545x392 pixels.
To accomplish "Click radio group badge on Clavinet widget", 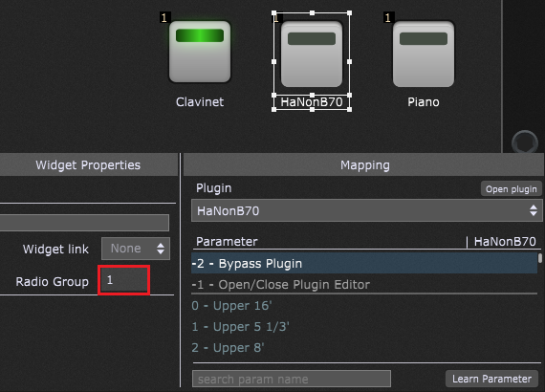I will point(164,17).
